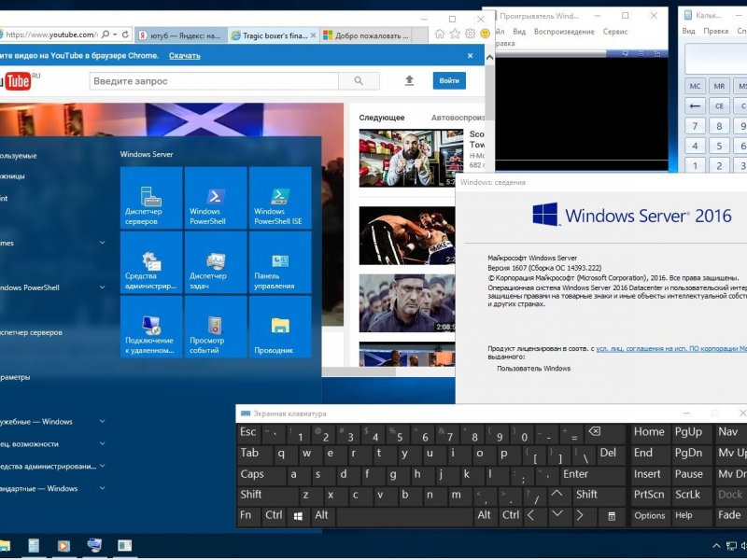This screenshot has width=747, height=560.
Task: Open the Проводник tile
Action: (x=280, y=327)
